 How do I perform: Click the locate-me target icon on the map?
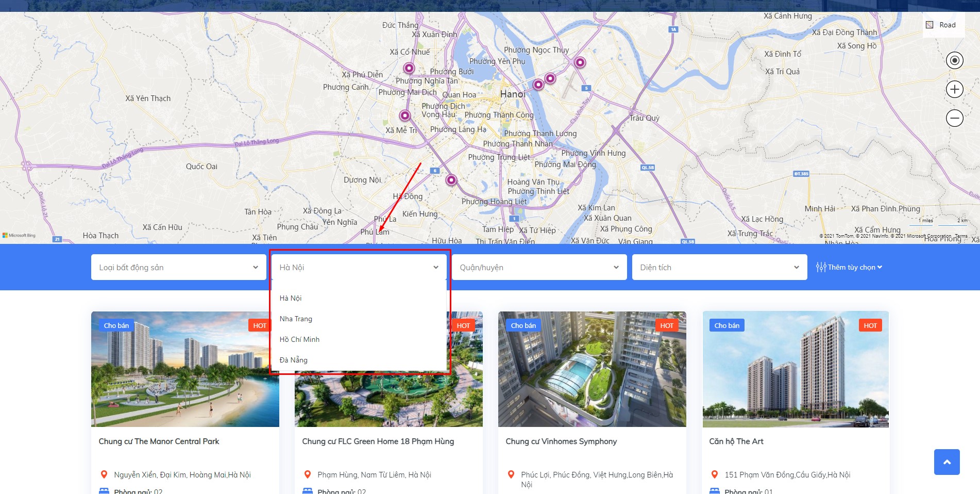click(x=954, y=60)
